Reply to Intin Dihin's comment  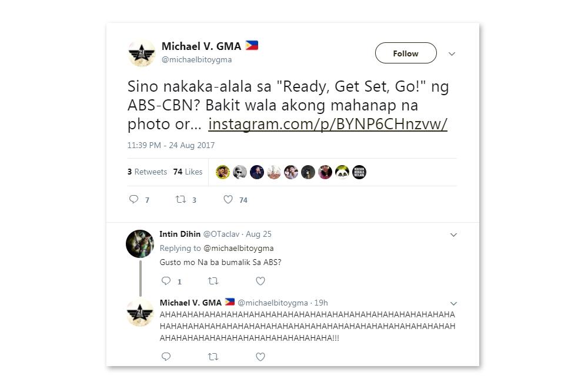coord(166,281)
